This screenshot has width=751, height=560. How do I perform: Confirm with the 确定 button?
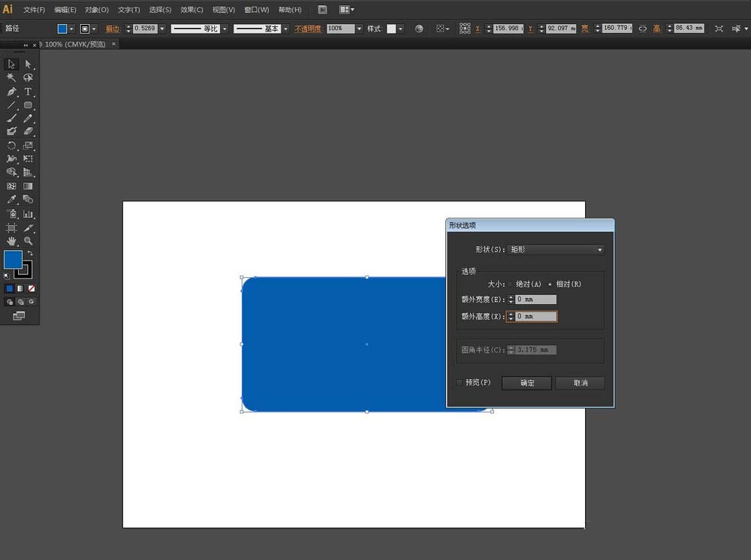point(527,383)
